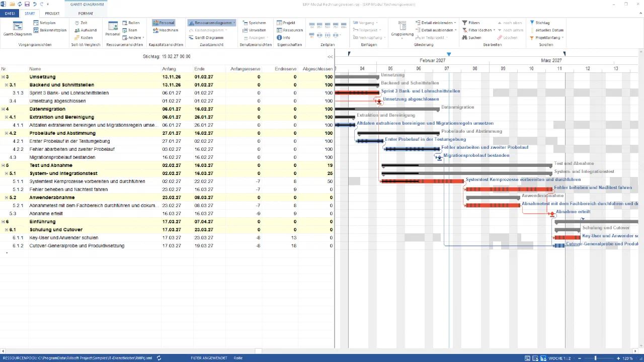This screenshot has width=644, height=362.
Task: Click the refresh icon beside resource pool path
Action: coord(159,358)
